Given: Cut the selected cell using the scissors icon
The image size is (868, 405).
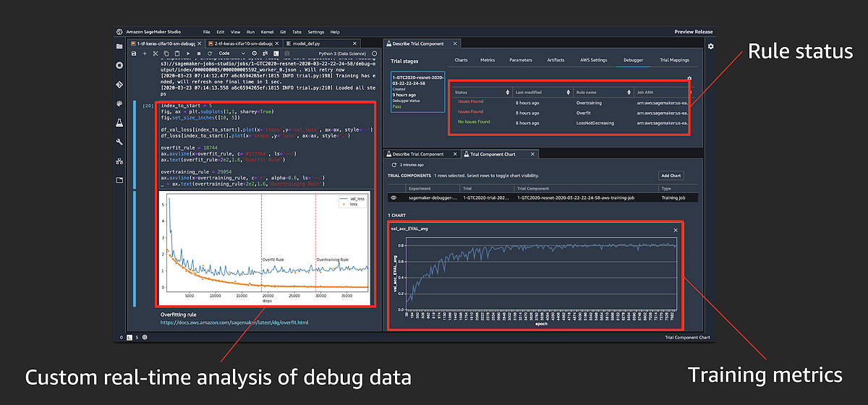Looking at the screenshot, I should coord(155,54).
